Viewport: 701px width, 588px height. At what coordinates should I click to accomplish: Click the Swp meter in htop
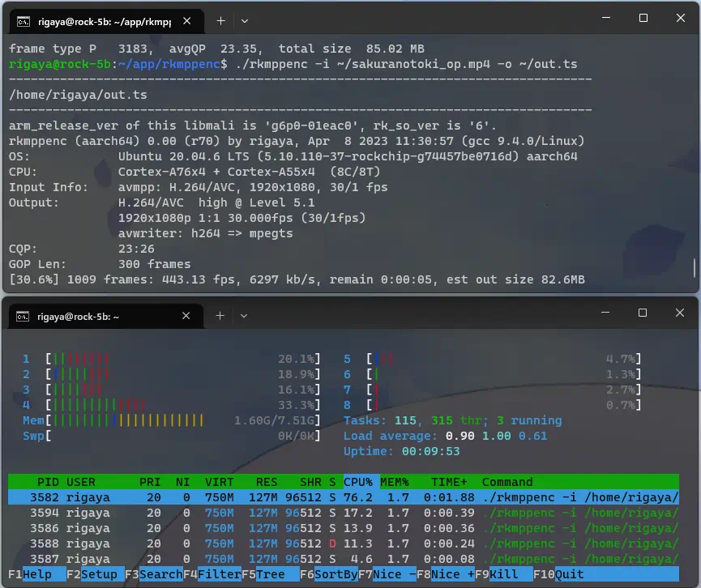[172, 436]
